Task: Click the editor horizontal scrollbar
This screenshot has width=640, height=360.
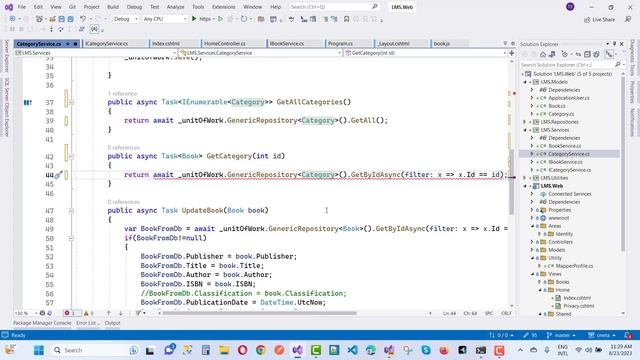Action: (x=259, y=313)
